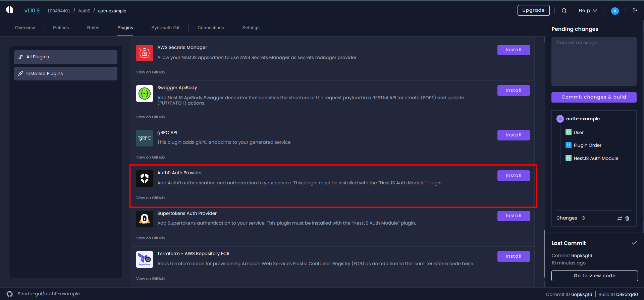
Task: Click the NestJS Auth Module pending change
Action: pos(596,158)
